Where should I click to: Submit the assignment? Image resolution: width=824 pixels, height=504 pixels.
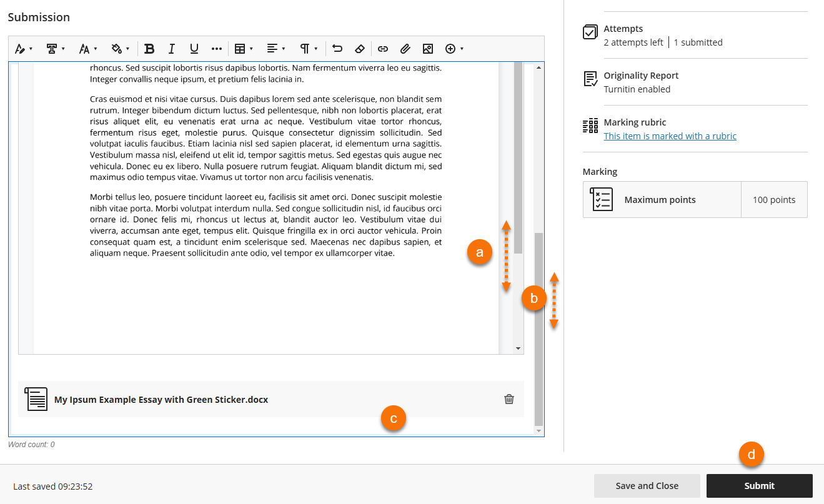759,485
